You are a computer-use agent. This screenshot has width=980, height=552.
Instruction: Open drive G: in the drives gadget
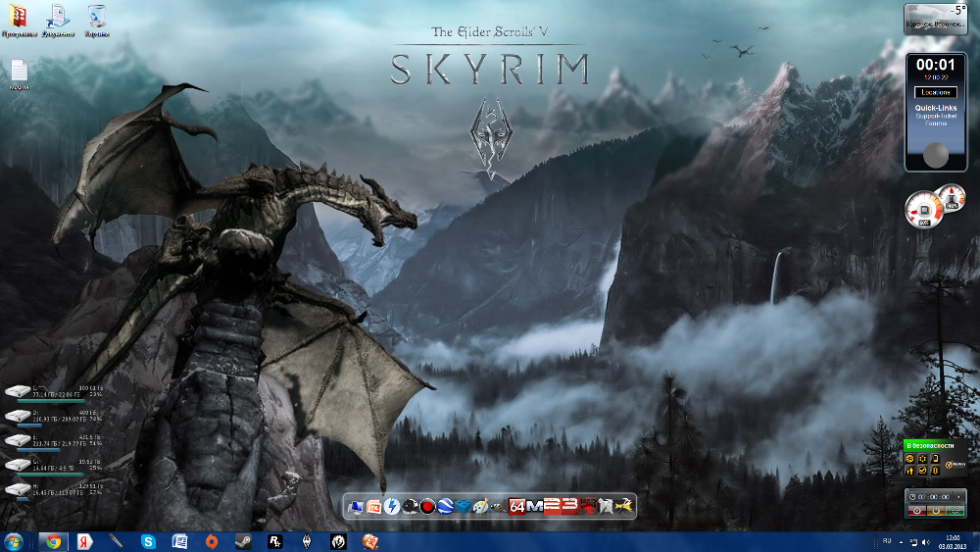click(18, 465)
